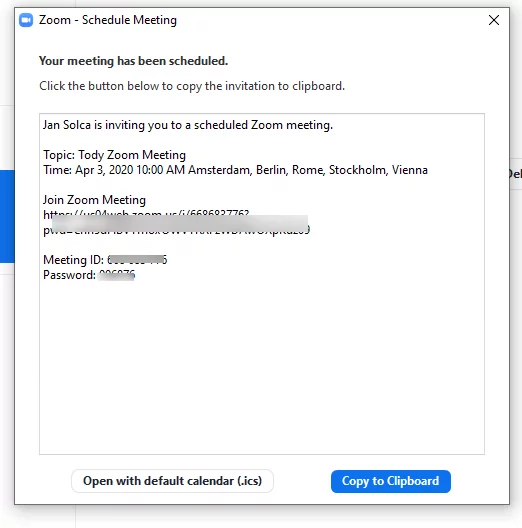Image resolution: width=522 pixels, height=528 pixels.
Task: Click the 'Zoom - Schedule Meeting' title bar text
Action: point(108,20)
